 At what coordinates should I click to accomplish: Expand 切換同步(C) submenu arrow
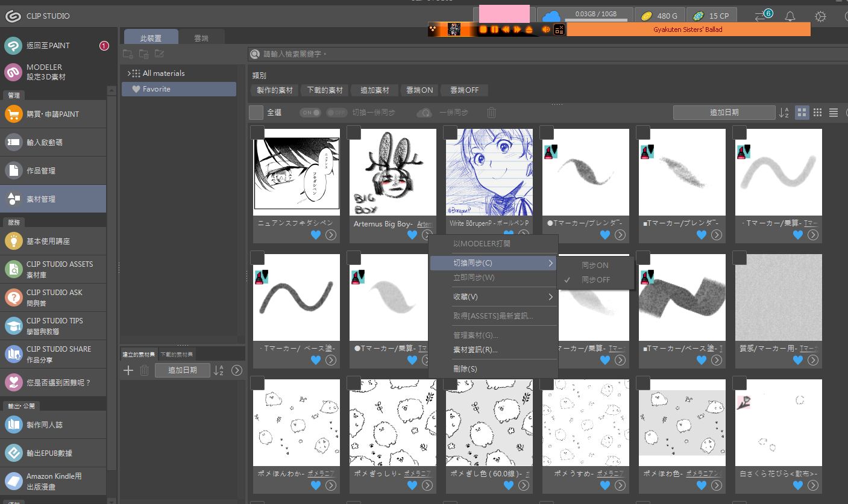(x=550, y=263)
